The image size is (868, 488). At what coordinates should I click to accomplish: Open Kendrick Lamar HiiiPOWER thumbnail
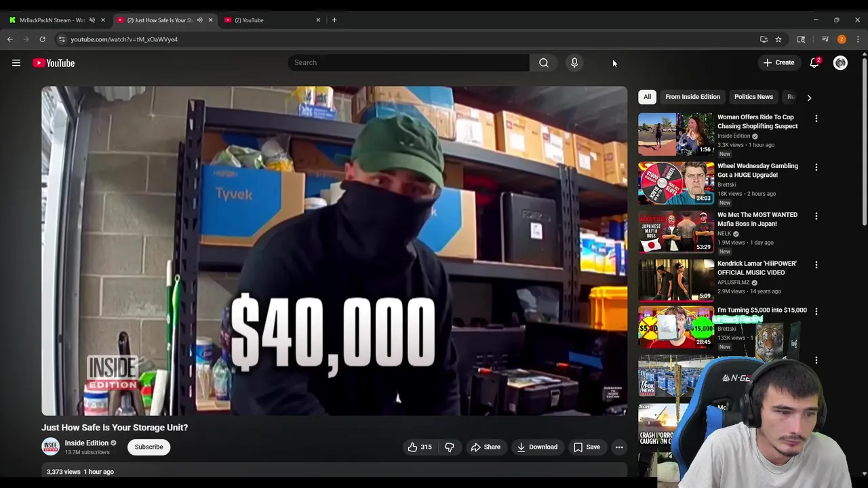[x=675, y=281]
